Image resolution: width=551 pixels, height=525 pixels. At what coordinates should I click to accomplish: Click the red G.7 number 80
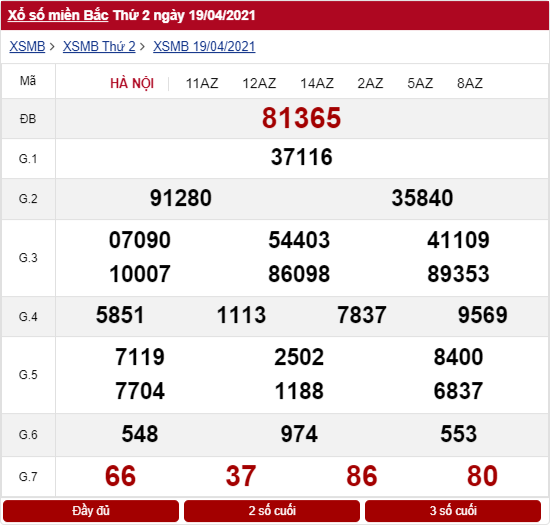pos(482,476)
